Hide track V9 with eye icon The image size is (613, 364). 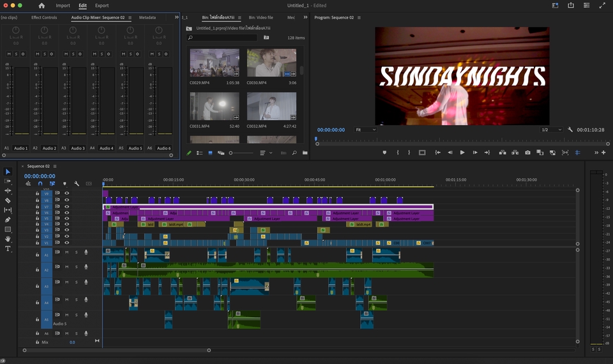tap(67, 193)
